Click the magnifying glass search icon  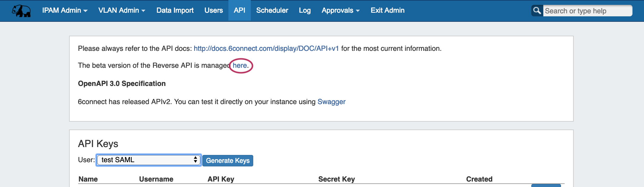[x=537, y=11]
